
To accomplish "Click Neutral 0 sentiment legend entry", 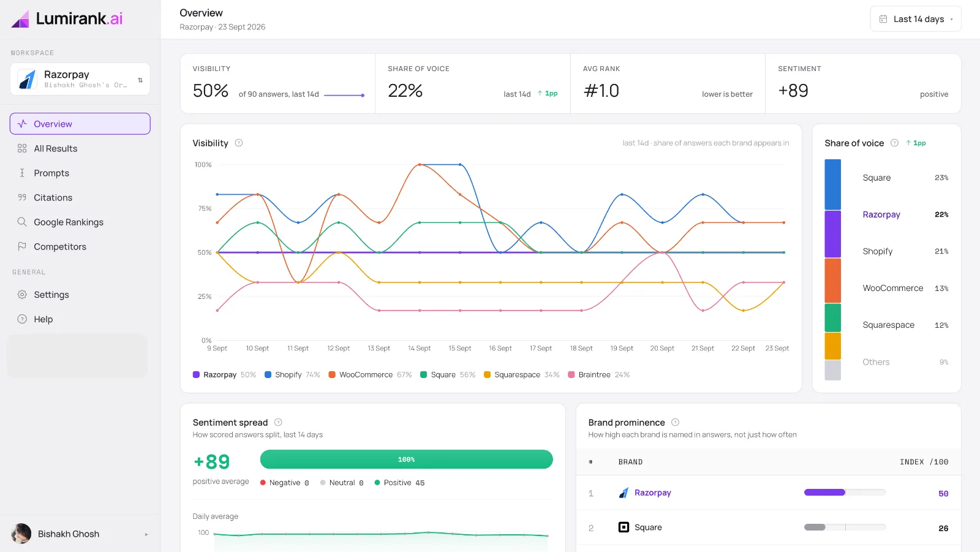I will click(x=342, y=483).
